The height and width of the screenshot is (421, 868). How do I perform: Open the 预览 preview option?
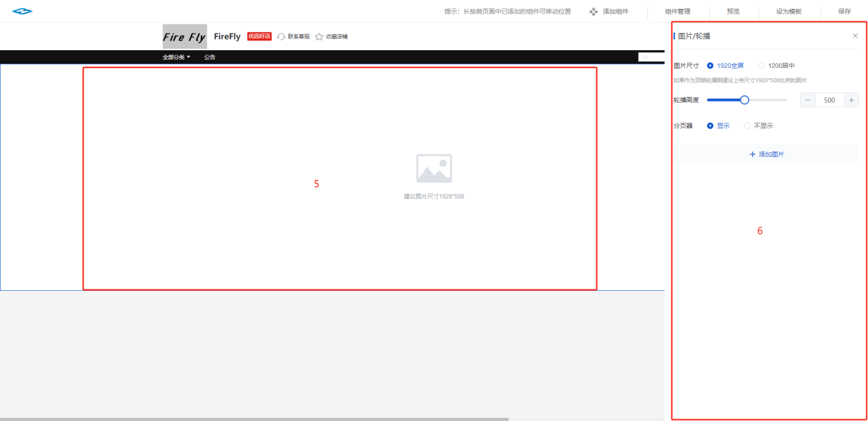click(x=733, y=12)
